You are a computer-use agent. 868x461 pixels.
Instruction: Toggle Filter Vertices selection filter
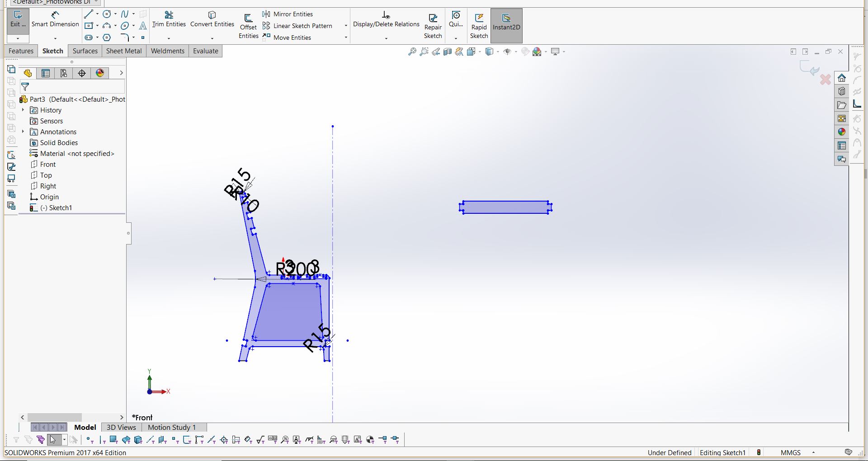(90, 439)
